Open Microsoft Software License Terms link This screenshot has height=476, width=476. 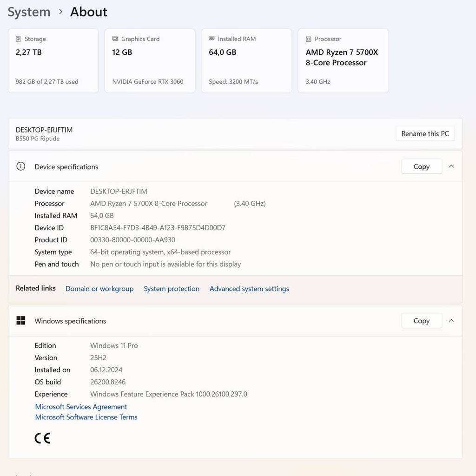coord(86,417)
